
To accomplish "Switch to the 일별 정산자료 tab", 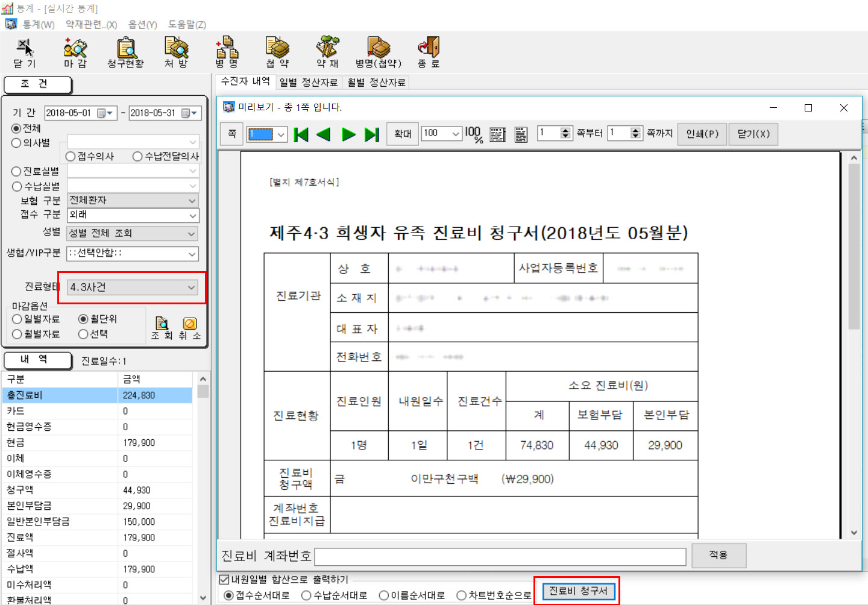I will [309, 82].
